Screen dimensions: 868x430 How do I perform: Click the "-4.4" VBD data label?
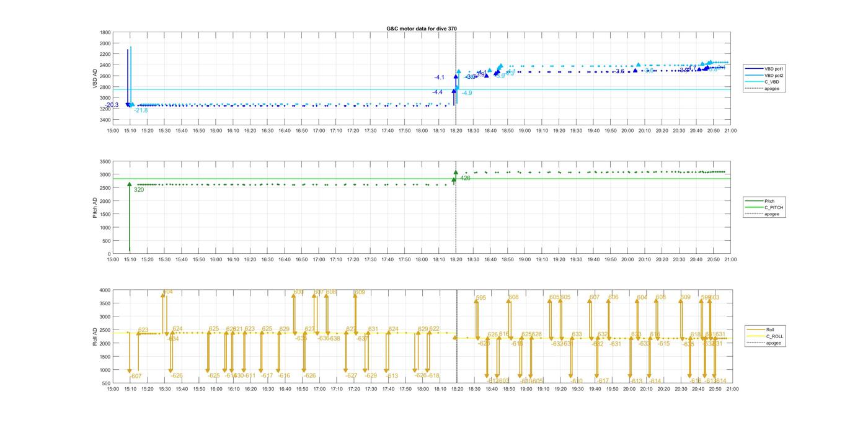pyautogui.click(x=437, y=92)
